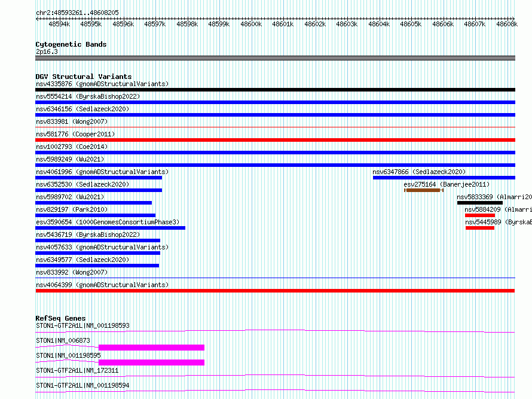Viewport: 532px width, 399px height.
Task: Click the gray 2p16.3 cytogenetic band bar
Action: (275, 58)
